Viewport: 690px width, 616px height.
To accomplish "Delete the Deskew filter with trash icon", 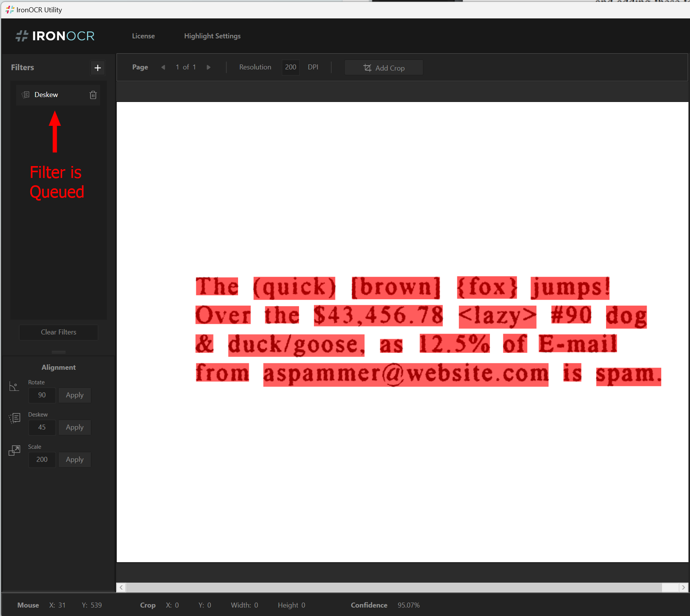I will pyautogui.click(x=93, y=95).
